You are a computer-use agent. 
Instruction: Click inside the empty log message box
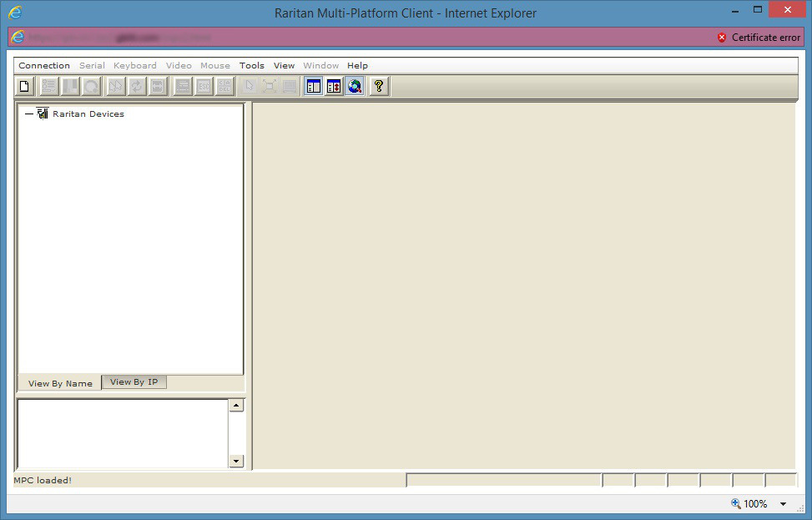coord(124,433)
